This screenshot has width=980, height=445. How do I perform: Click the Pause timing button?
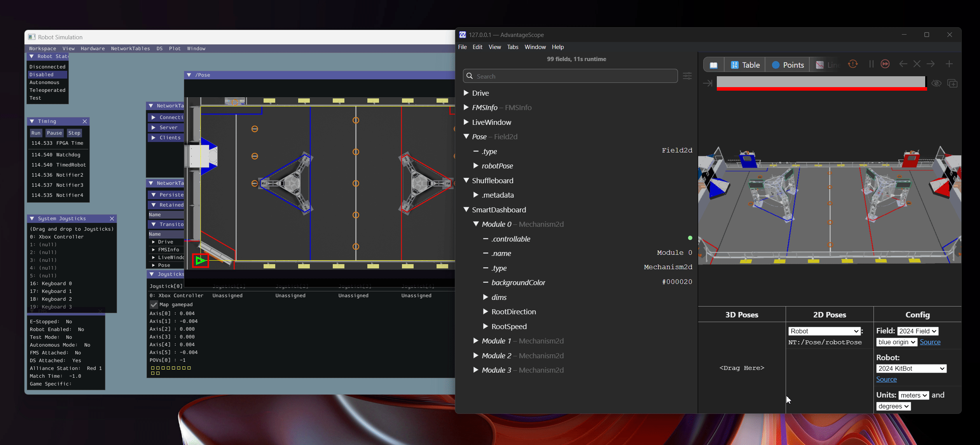coord(54,133)
